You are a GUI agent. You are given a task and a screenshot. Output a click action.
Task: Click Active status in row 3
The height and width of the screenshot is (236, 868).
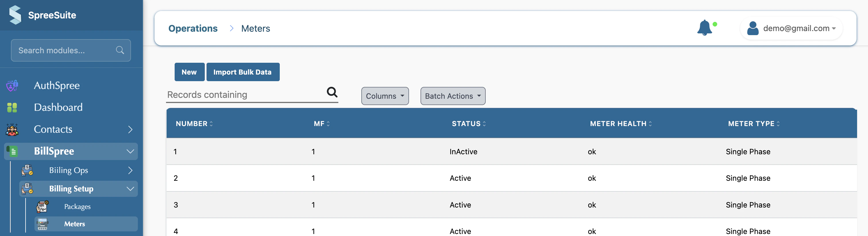(460, 205)
